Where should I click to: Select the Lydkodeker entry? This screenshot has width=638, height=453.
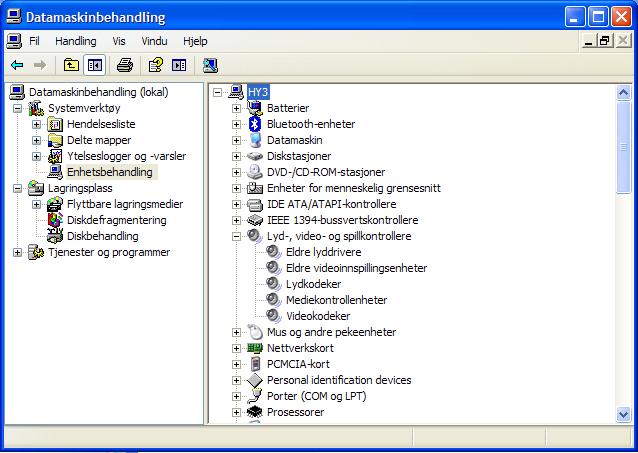pos(313,284)
